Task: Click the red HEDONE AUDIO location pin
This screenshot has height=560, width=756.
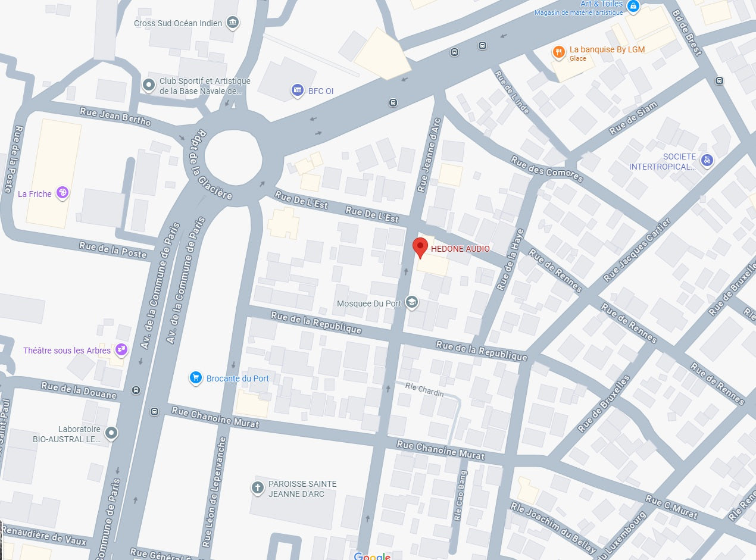Action: pos(420,248)
